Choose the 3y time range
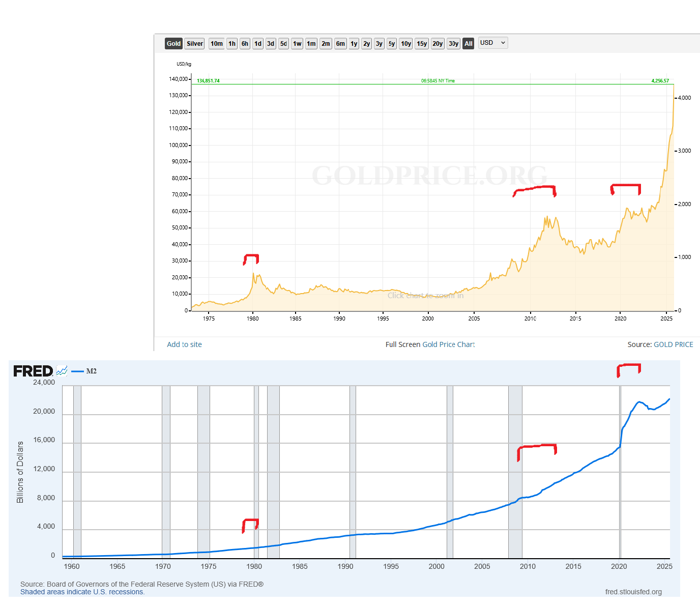 [x=379, y=44]
